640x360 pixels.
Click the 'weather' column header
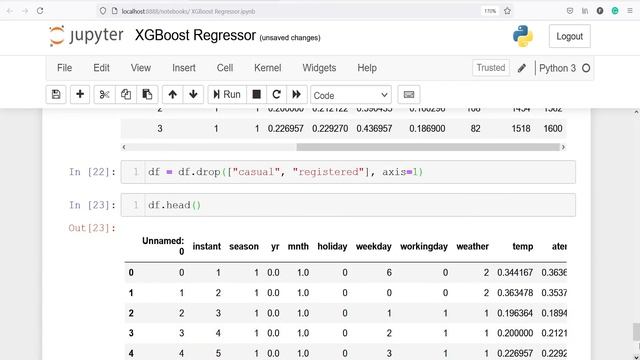472,247
